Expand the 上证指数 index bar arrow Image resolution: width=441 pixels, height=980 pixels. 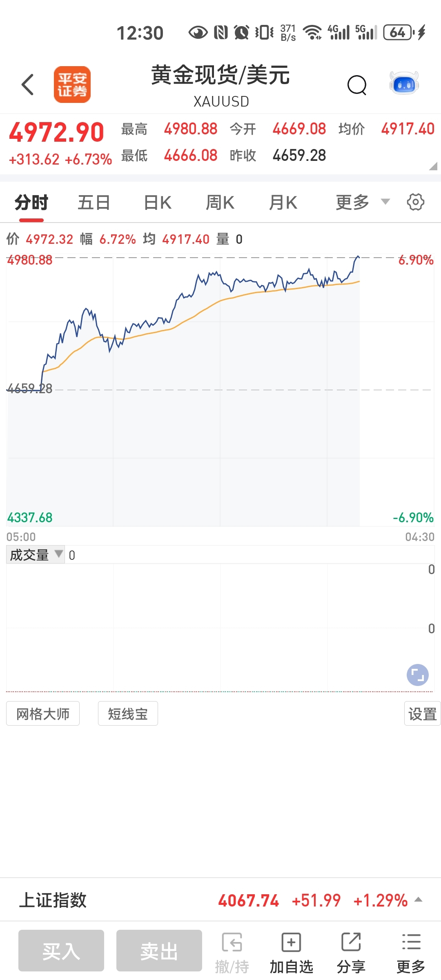click(x=418, y=900)
